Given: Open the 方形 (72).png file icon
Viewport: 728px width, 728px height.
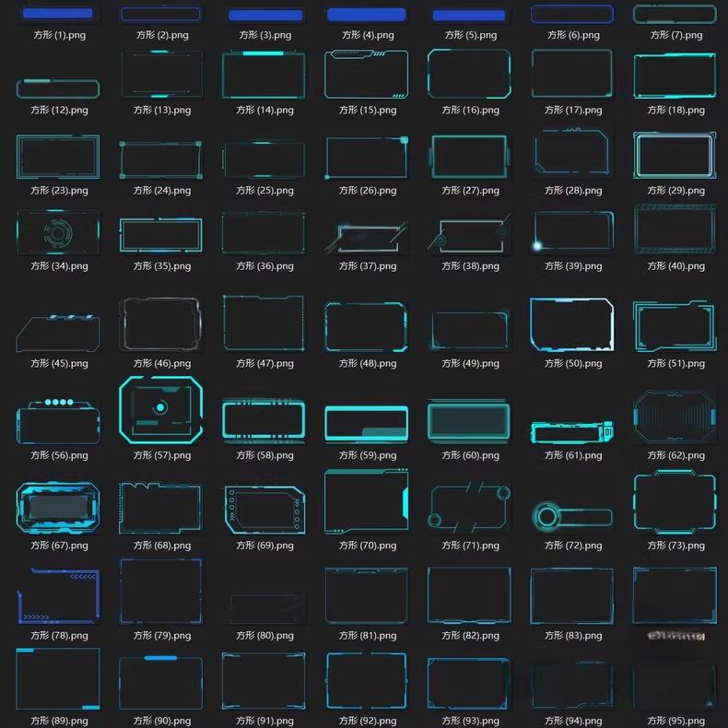Looking at the screenshot, I should pos(571,514).
